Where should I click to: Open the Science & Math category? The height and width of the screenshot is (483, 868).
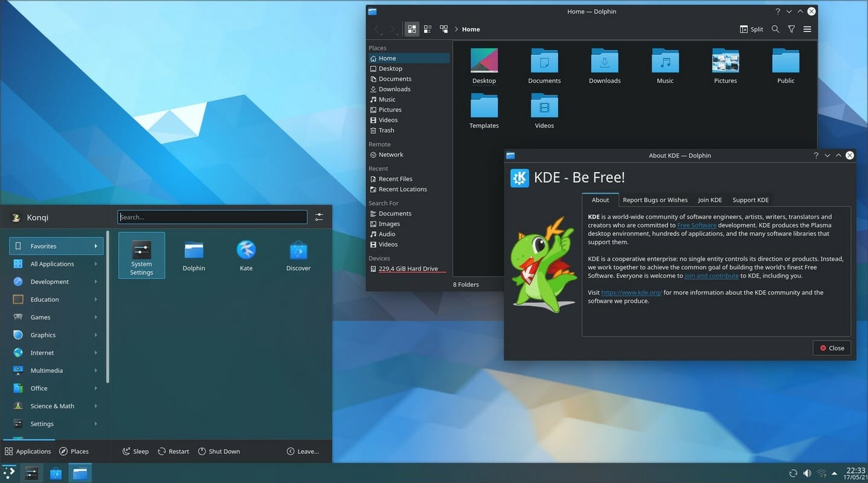click(56, 406)
